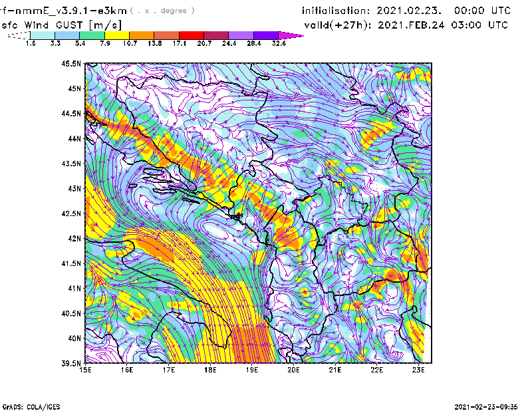Click the 41.5N latitude label

point(71,263)
